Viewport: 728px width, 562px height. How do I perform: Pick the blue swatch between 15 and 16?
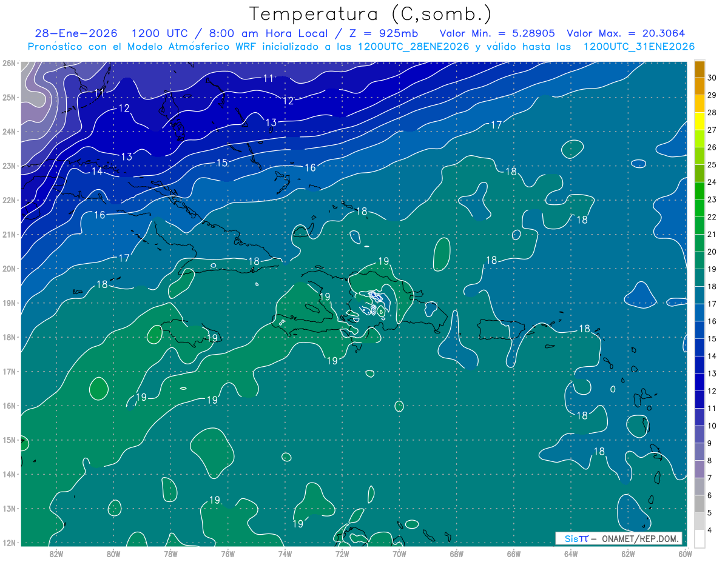pyautogui.click(x=699, y=330)
